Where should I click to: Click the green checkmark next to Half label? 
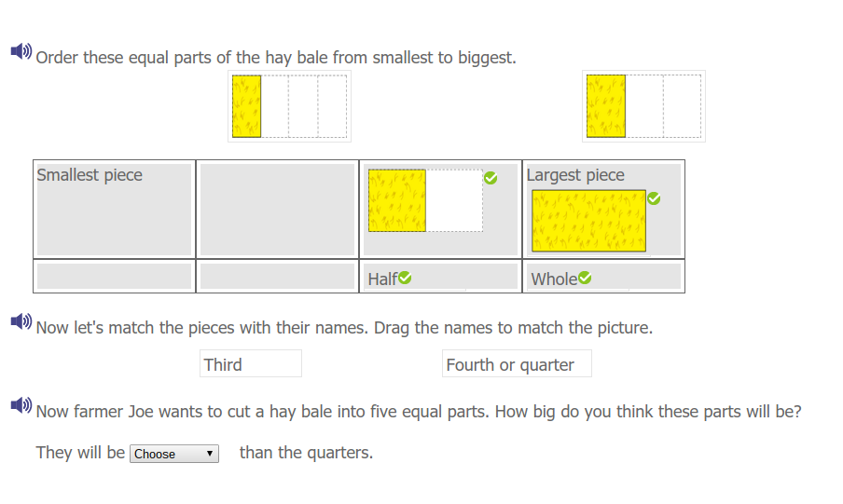pyautogui.click(x=405, y=278)
